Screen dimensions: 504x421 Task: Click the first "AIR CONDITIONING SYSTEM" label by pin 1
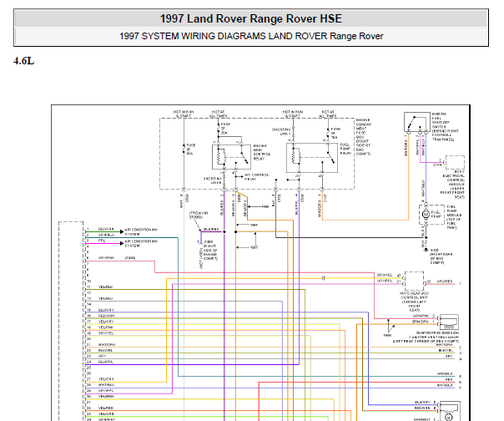tap(141, 231)
